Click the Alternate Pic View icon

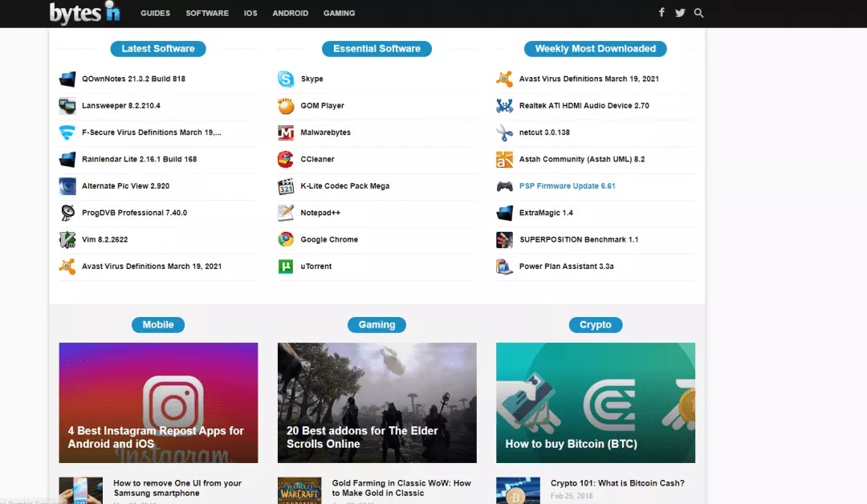[67, 186]
